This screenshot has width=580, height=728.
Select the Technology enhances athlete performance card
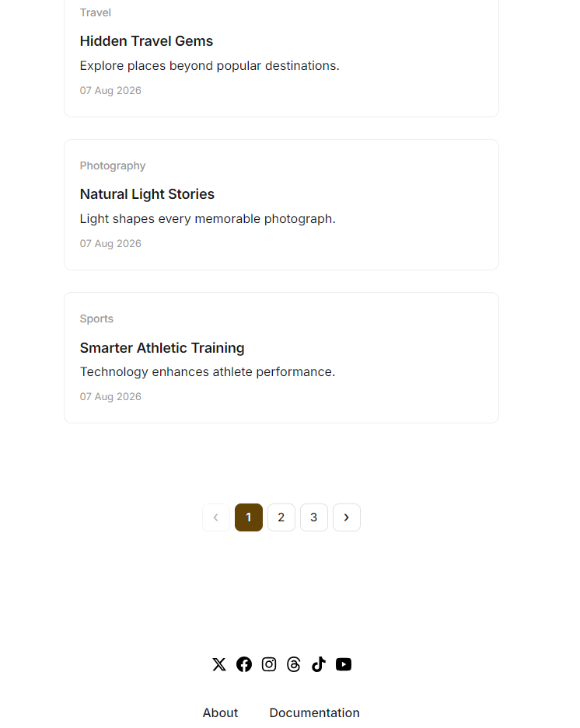click(x=281, y=357)
